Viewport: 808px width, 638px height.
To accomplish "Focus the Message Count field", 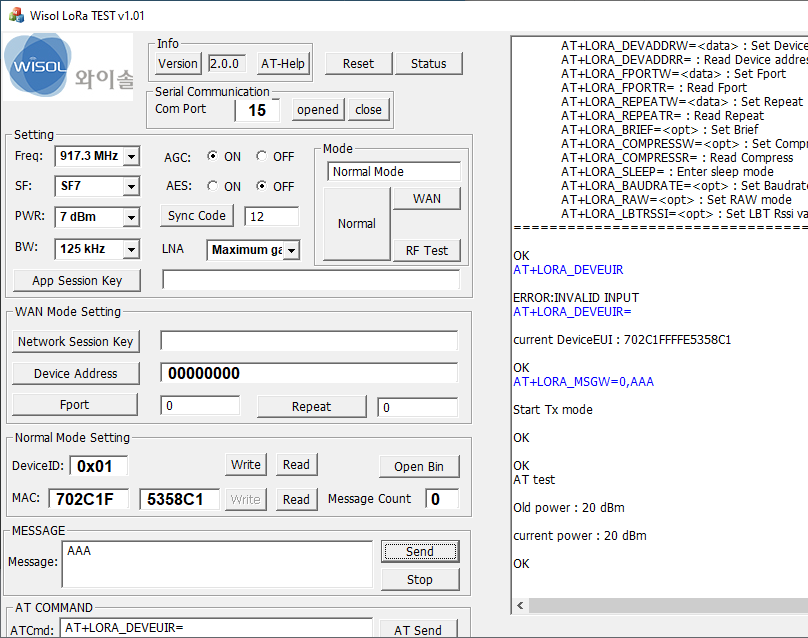I will [x=442, y=499].
